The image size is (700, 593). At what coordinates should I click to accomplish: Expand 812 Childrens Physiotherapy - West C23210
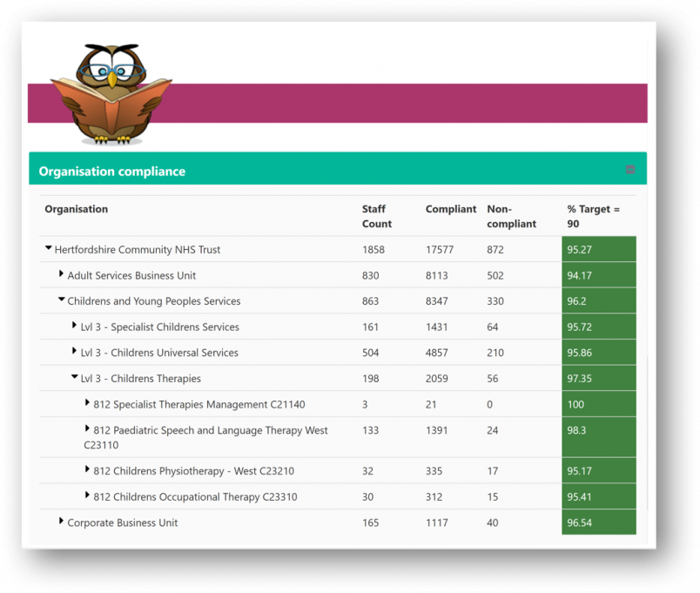click(87, 469)
